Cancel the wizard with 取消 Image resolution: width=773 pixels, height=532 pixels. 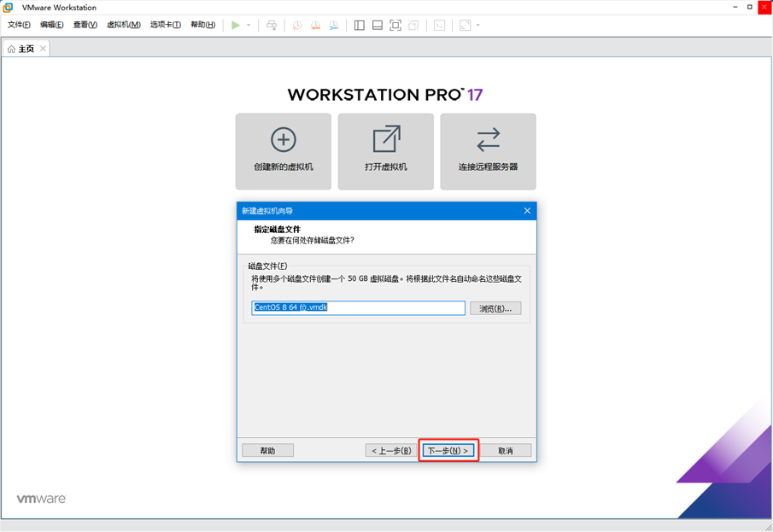pos(506,451)
